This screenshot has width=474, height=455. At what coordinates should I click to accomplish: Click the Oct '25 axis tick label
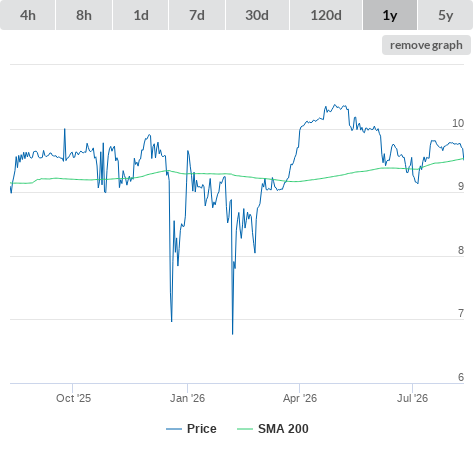[x=73, y=398]
